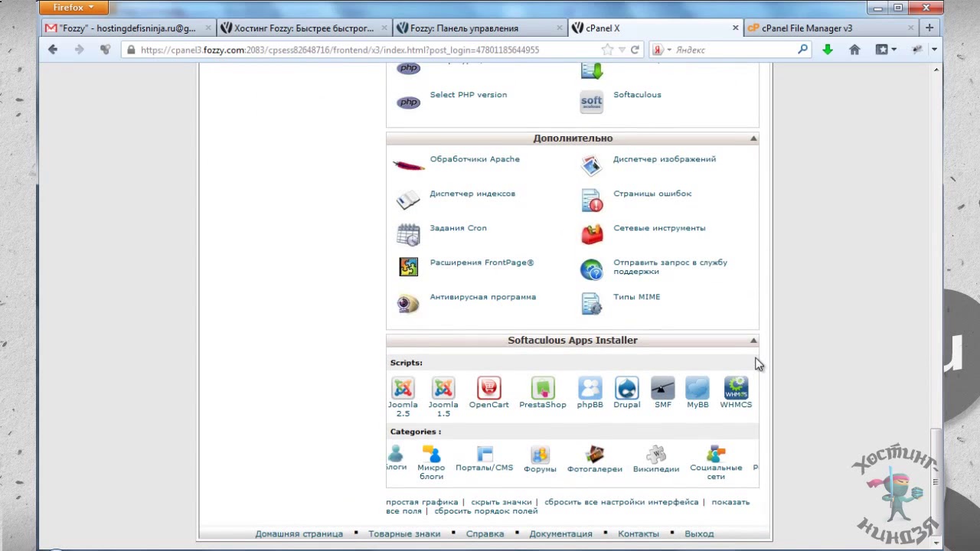Open the Страницы ошибок icon
Viewport: 980px width, 551px height.
591,201
